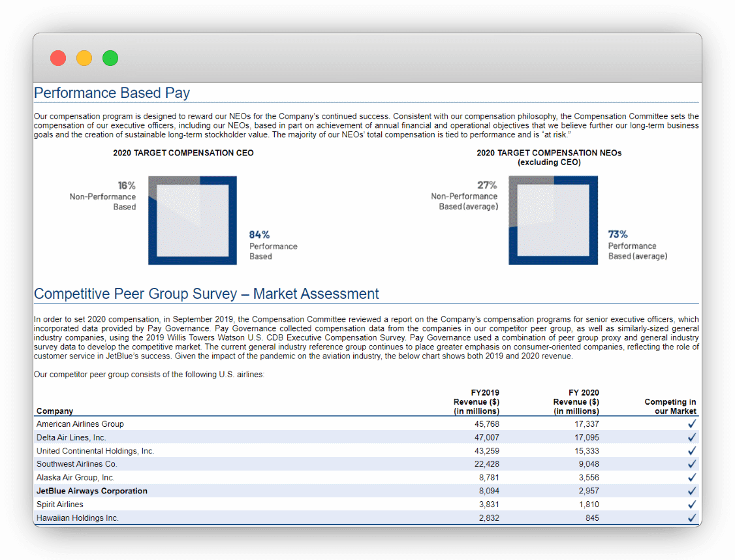Click the checkmark in United Continental Holdings row
The width and height of the screenshot is (735, 560).
click(692, 451)
